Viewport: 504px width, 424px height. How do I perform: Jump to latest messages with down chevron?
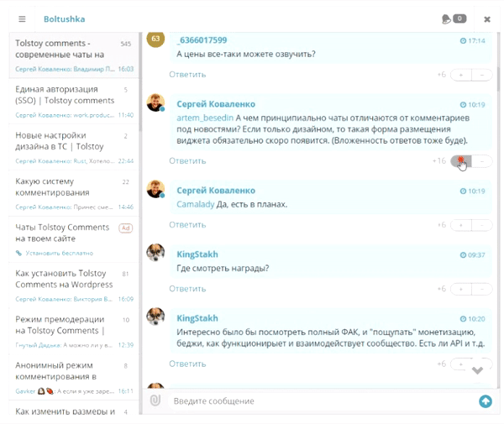477,370
